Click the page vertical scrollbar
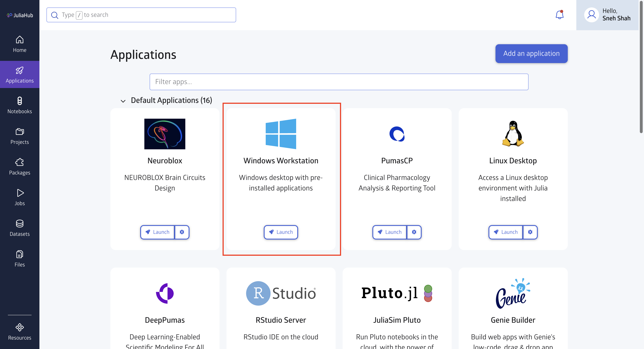The width and height of the screenshot is (644, 349). (641, 67)
